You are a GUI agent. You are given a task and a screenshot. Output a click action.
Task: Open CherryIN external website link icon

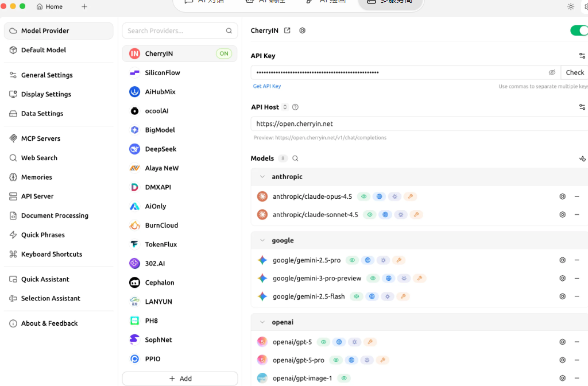(x=288, y=30)
